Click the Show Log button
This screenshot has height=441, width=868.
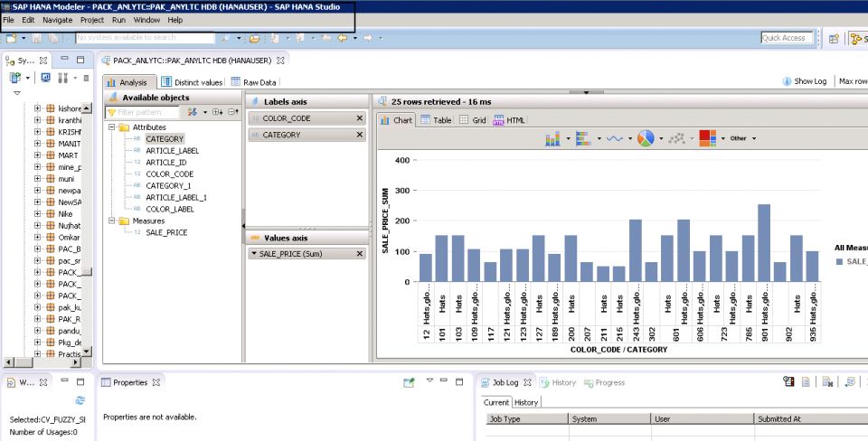(804, 81)
